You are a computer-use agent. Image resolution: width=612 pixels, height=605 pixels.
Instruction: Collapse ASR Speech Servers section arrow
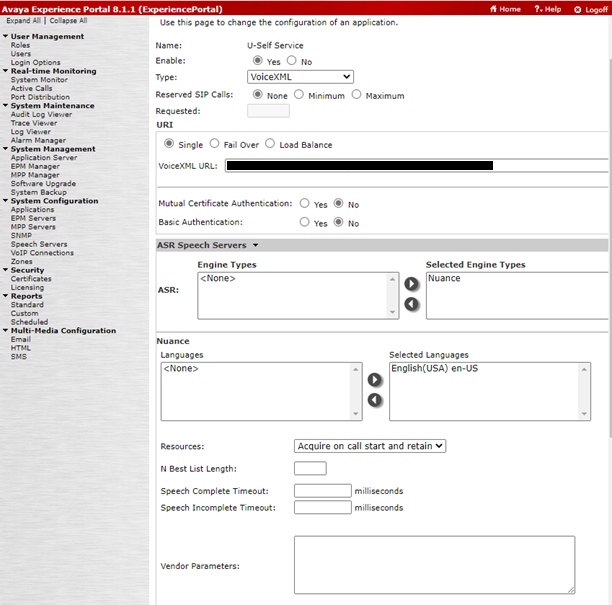[x=255, y=245]
